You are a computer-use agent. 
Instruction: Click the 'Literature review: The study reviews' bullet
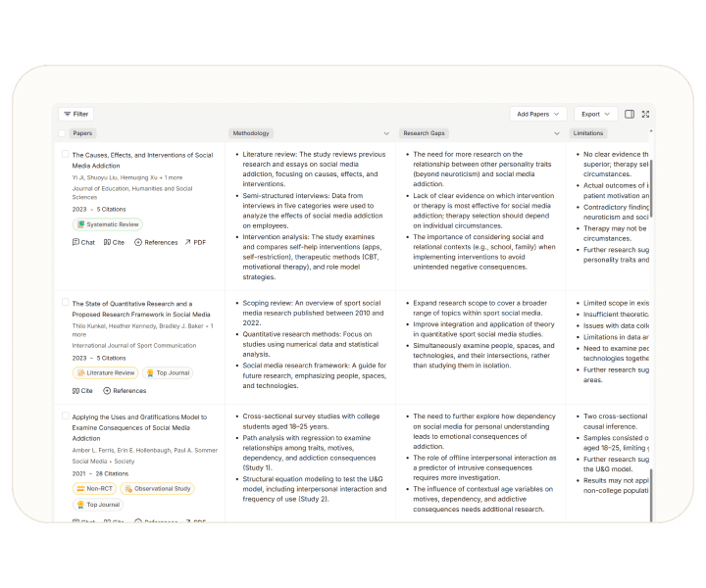[315, 170]
